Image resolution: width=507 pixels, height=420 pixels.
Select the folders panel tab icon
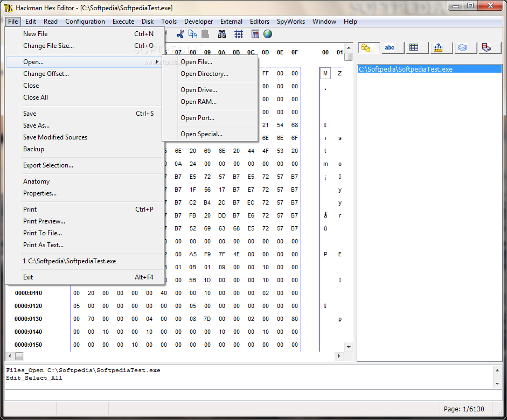[369, 48]
